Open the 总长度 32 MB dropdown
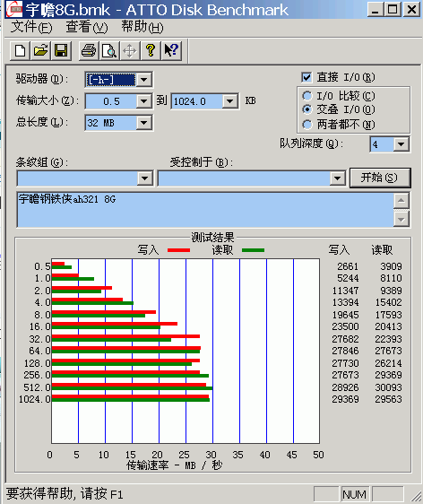The height and width of the screenshot is (504, 423). pos(143,123)
